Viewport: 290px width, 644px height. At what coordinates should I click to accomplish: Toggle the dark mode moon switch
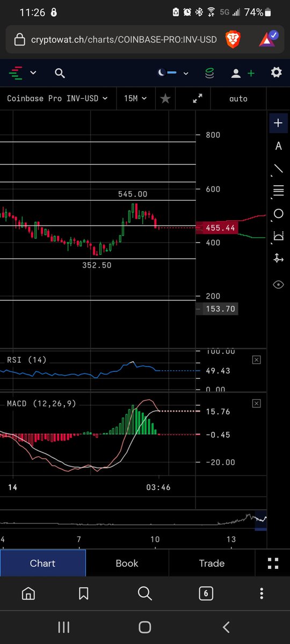[166, 72]
